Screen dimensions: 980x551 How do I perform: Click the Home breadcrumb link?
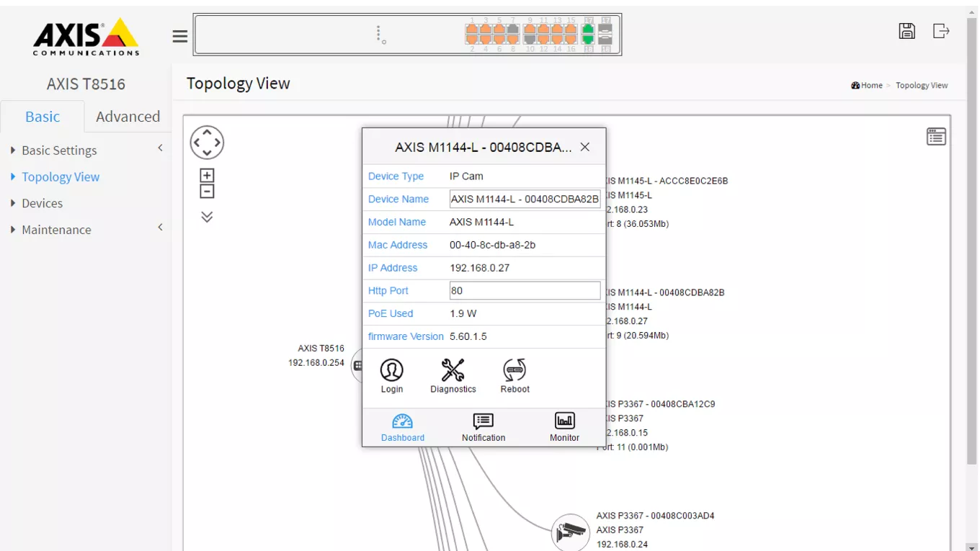(x=871, y=85)
